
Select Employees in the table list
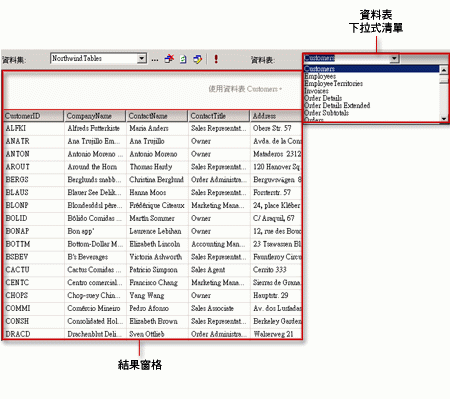[371, 76]
